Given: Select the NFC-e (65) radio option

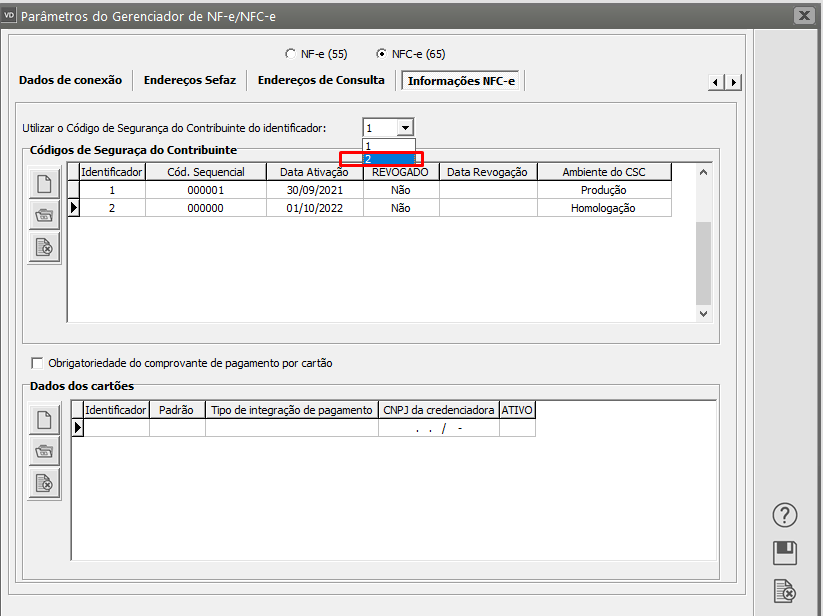Looking at the screenshot, I should (381, 54).
